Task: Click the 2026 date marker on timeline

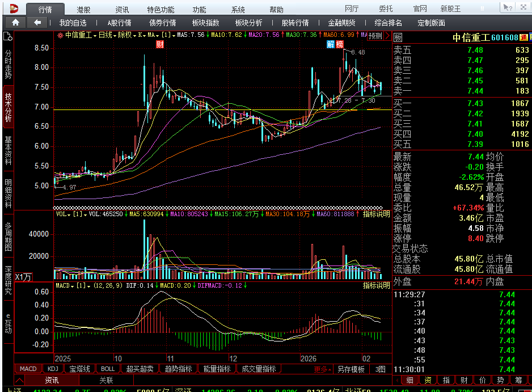Action: tap(309, 359)
